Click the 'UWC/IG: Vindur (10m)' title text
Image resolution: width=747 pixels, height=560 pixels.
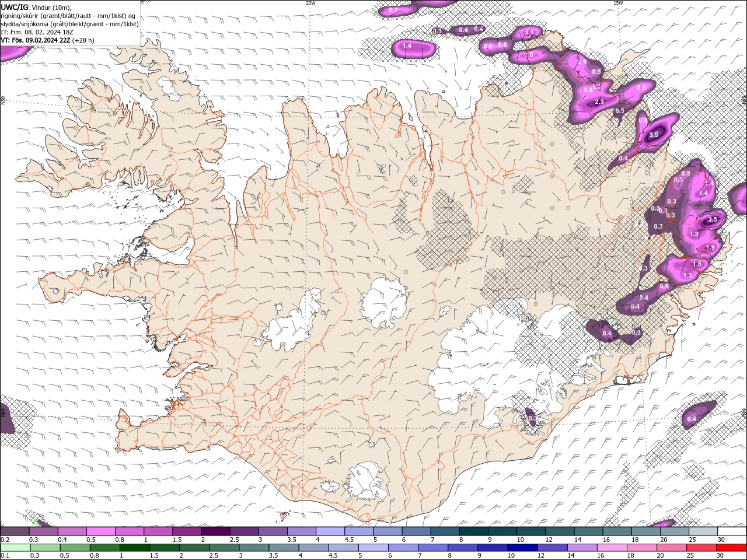36,7
